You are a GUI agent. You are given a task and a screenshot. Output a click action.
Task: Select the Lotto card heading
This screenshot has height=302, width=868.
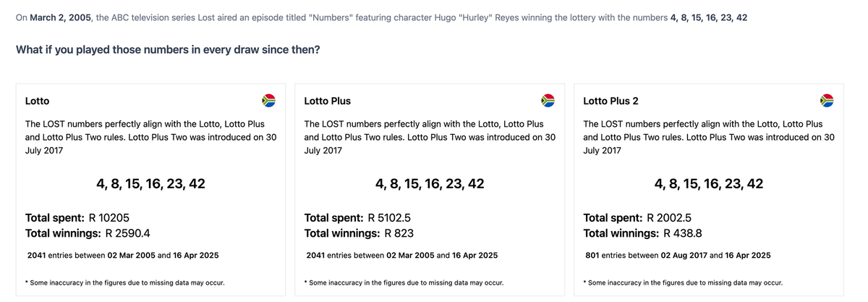pos(38,101)
